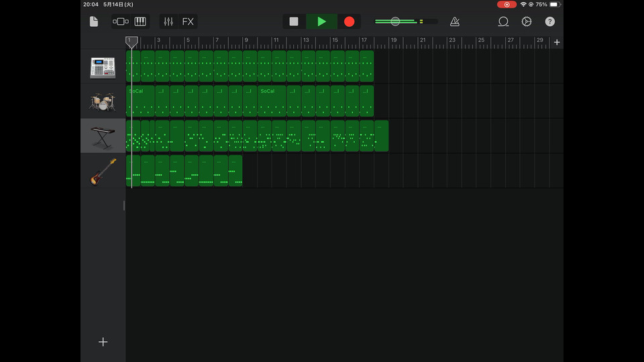Image resolution: width=644 pixels, height=362 pixels.
Task: Select the first SoCal drummer region
Action: coord(140,101)
